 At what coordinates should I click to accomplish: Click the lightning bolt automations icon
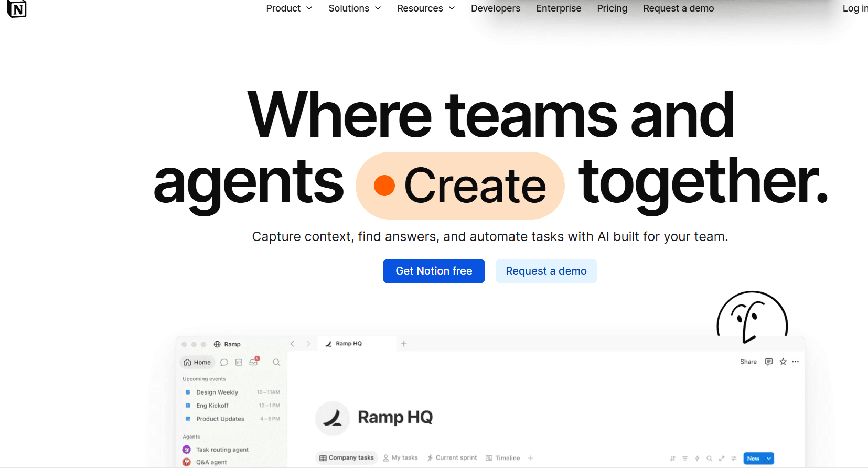tap(697, 459)
